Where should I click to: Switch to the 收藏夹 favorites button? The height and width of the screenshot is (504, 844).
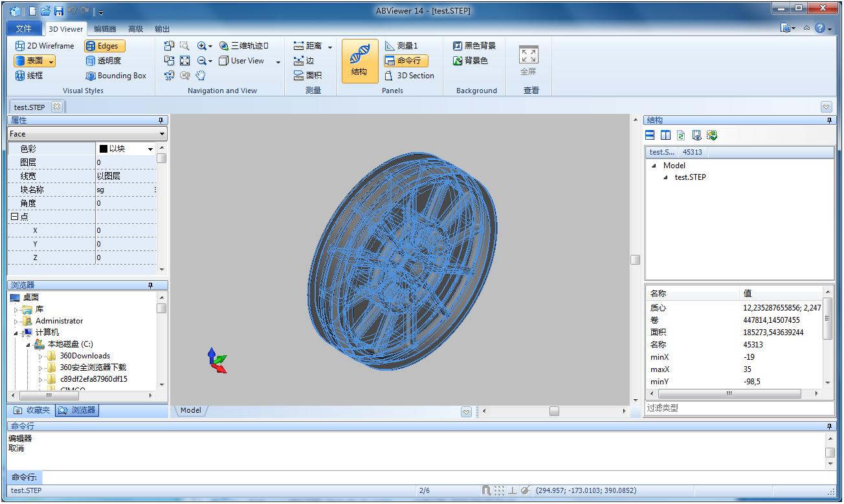(x=32, y=410)
